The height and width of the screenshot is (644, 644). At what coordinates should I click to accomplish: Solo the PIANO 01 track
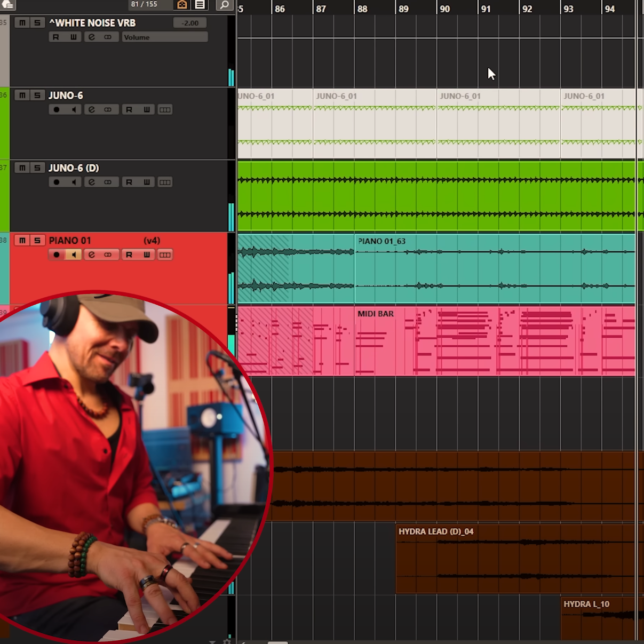(37, 241)
